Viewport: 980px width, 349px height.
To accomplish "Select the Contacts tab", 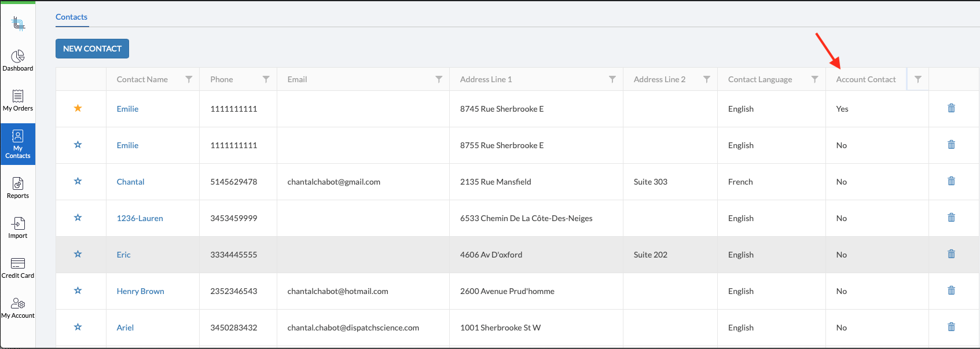I will pyautogui.click(x=72, y=17).
